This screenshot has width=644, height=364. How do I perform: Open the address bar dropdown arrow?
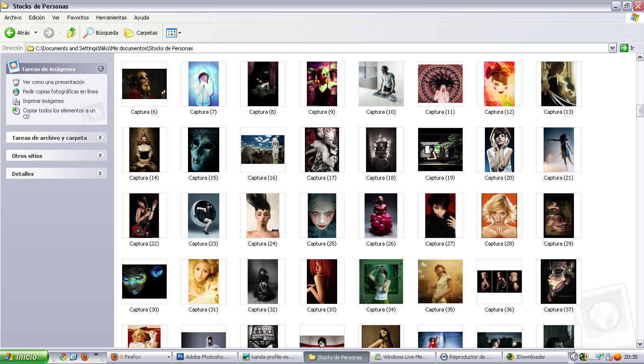click(612, 48)
